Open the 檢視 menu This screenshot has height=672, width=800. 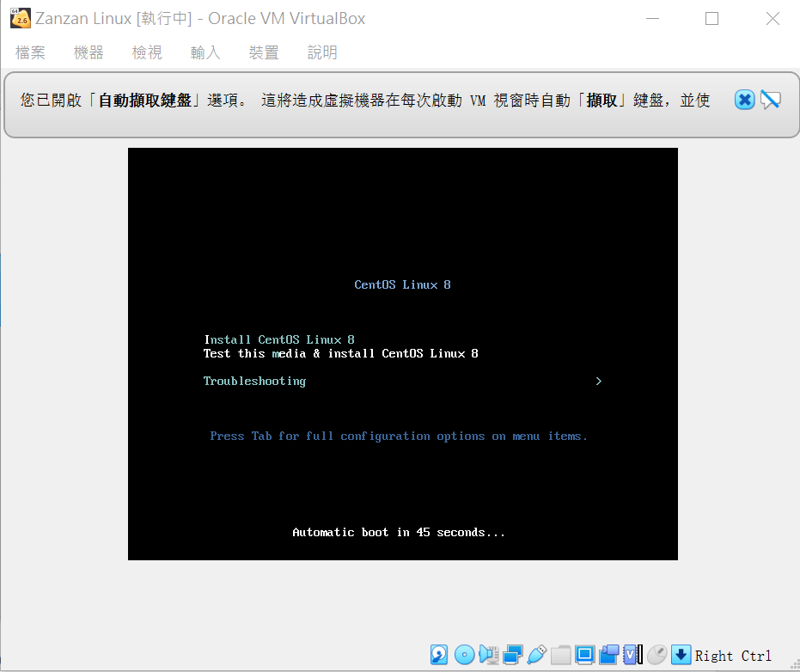point(147,52)
